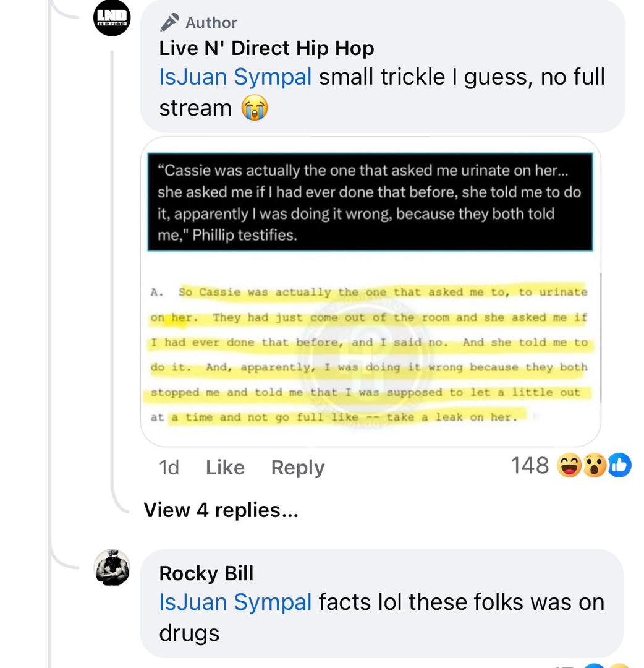Open IsJuan Sympal mention in Rocky Bill's comment
644x668 pixels.
(x=235, y=602)
